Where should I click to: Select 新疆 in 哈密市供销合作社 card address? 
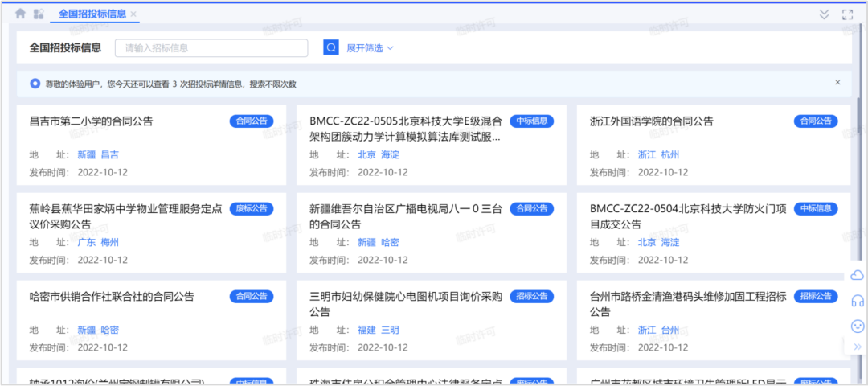[87, 330]
